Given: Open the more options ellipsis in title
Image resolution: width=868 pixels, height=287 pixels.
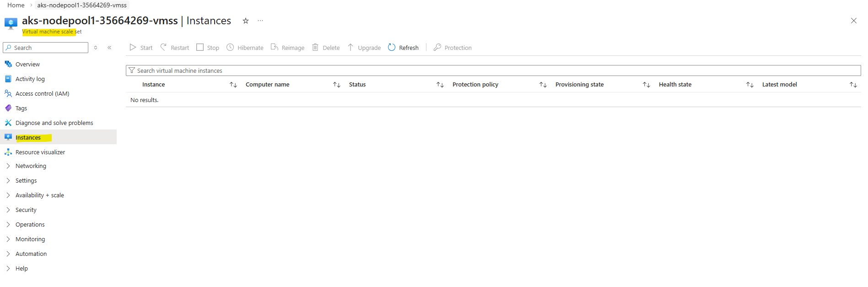Looking at the screenshot, I should tap(260, 21).
